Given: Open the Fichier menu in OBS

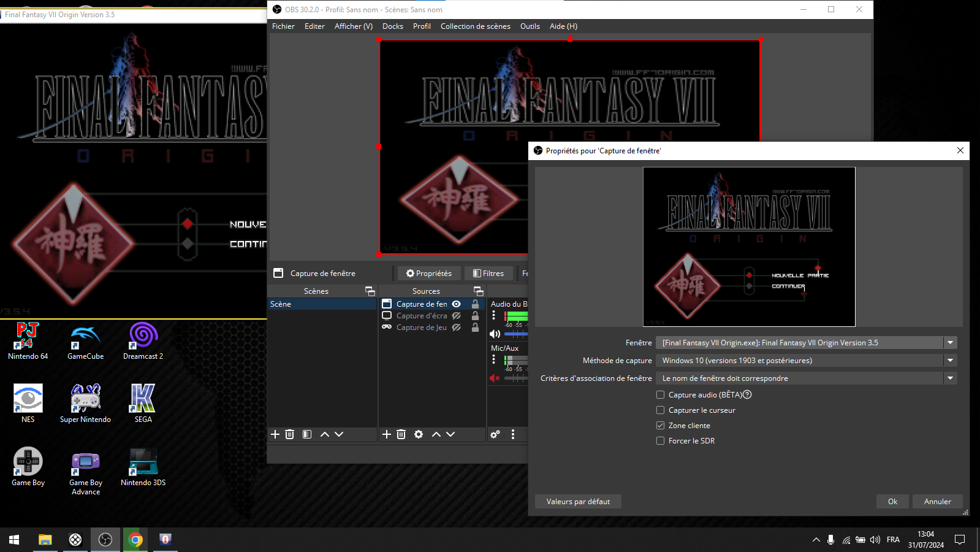Looking at the screenshot, I should pos(283,26).
